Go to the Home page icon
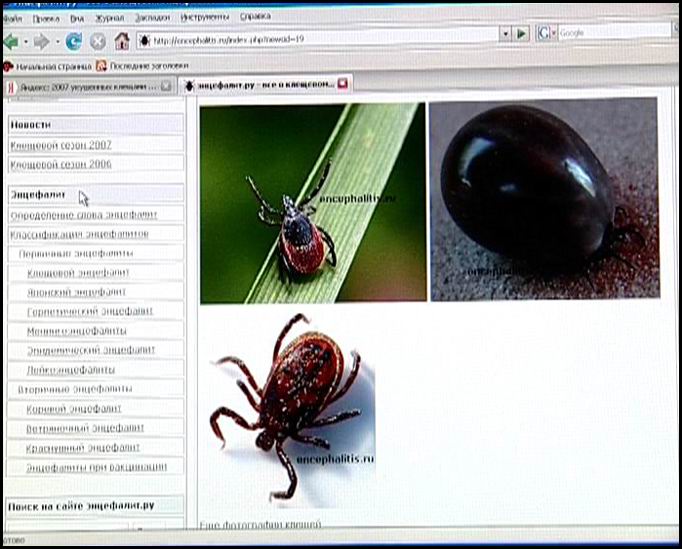The image size is (682, 549). 122,41
